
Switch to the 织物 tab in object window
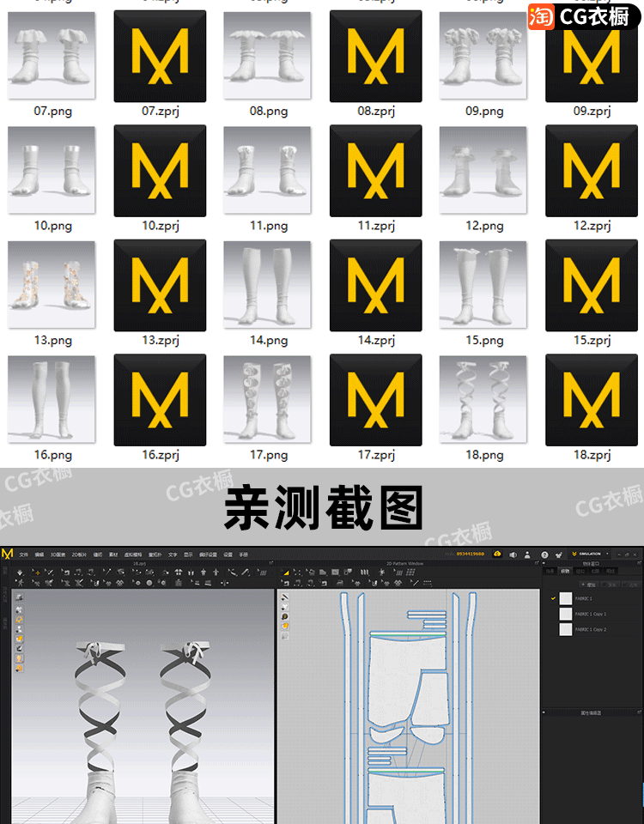pos(565,572)
